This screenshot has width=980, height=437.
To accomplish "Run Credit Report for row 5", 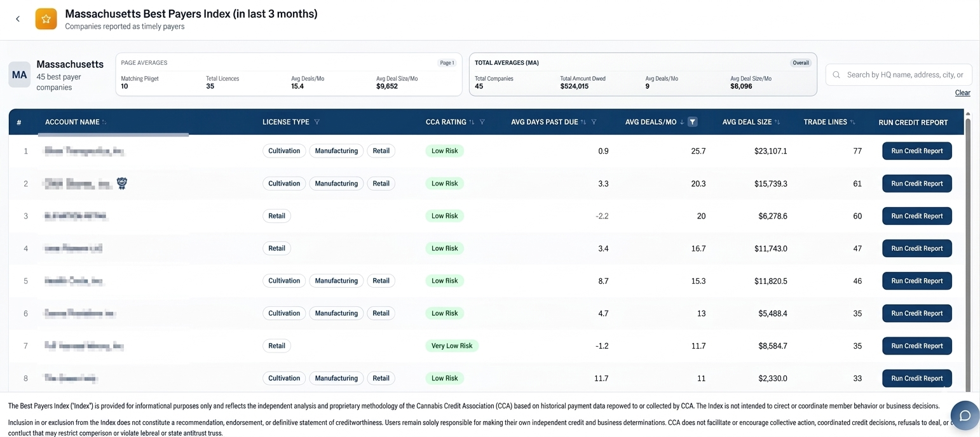I will (916, 281).
